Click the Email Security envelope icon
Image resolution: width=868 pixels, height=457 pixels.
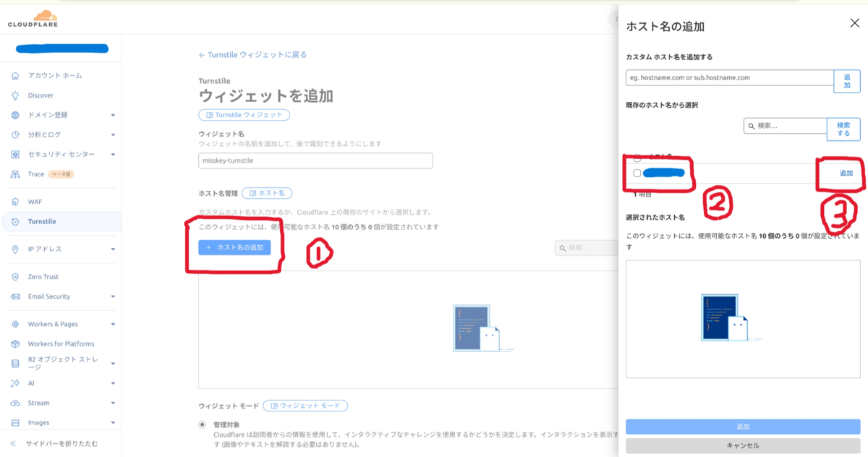tap(15, 296)
